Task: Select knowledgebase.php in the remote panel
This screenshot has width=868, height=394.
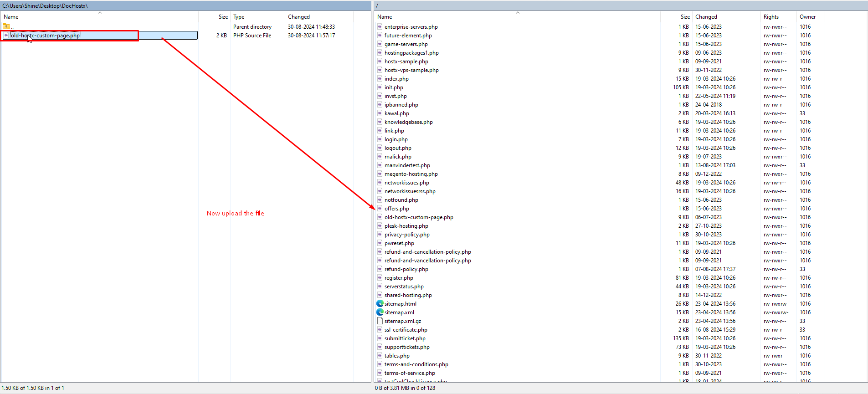Action: coord(408,122)
